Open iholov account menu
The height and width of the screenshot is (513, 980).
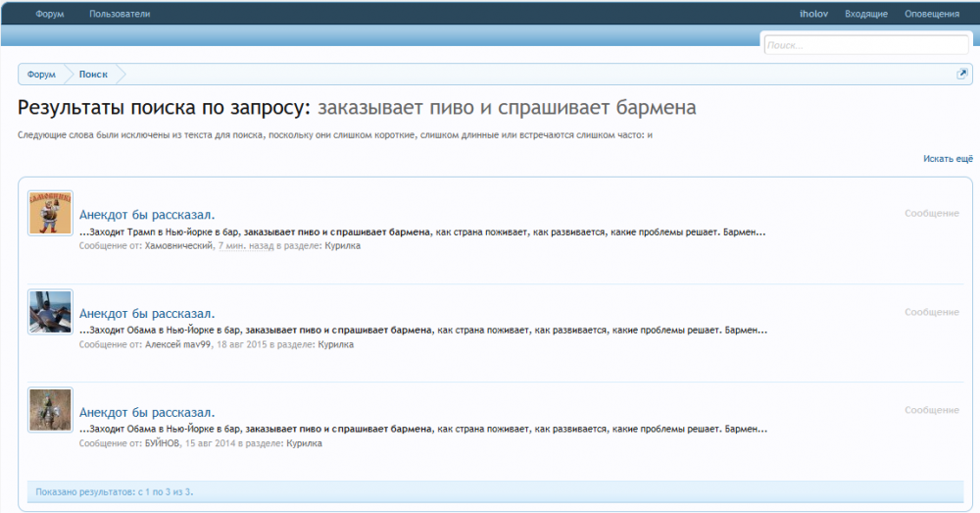click(813, 14)
